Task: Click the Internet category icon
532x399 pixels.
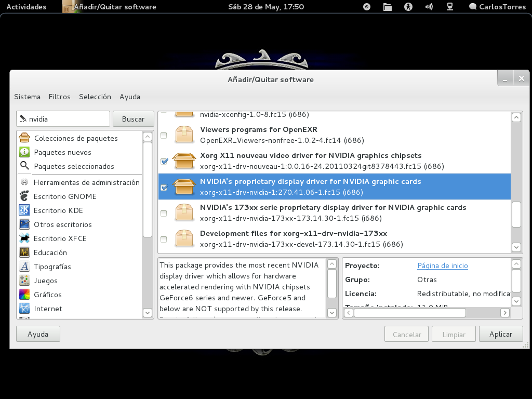Action: pos(24,309)
